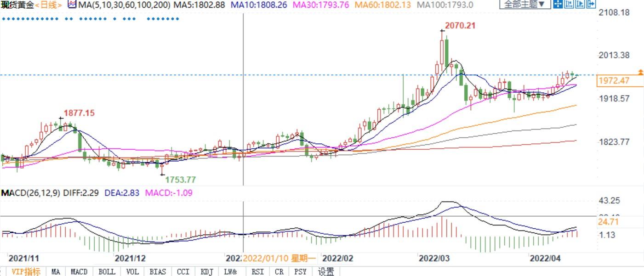The width and height of the screenshot is (644, 276).
Task: Click the blue crosshair icon at top right
Action: tap(558, 4)
